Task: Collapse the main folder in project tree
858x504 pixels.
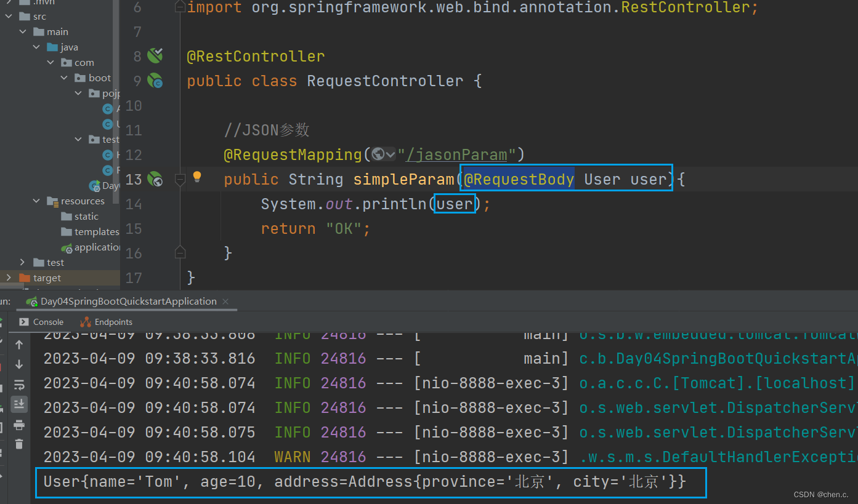Action: click(x=23, y=31)
